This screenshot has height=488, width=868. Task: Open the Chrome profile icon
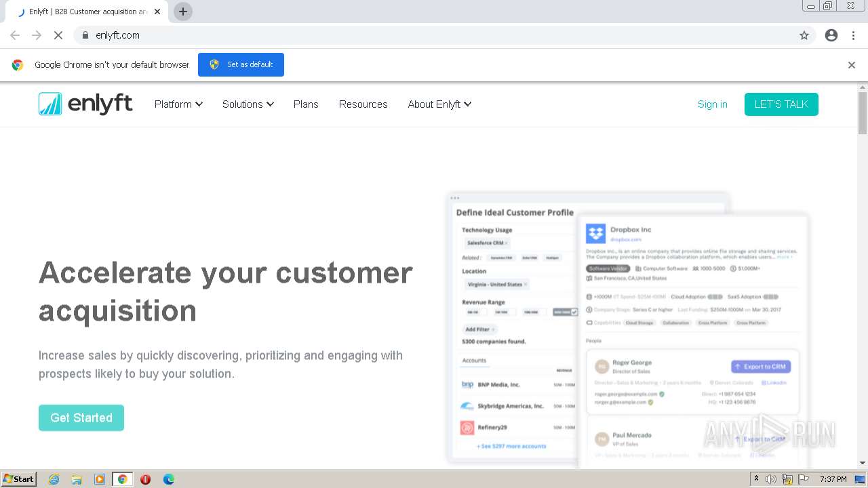coord(831,35)
